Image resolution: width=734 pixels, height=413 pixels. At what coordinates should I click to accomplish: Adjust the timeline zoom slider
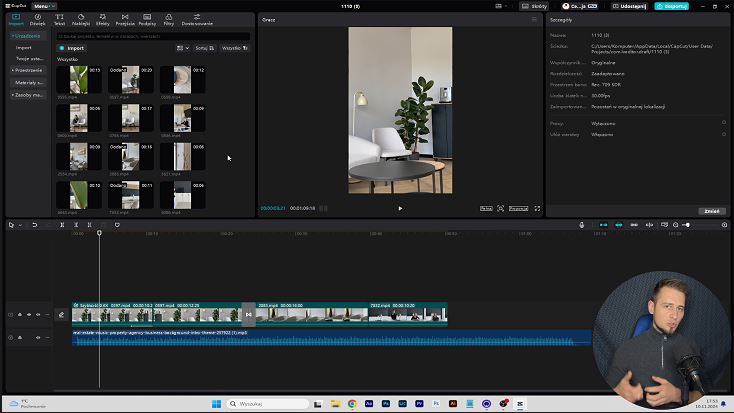click(x=686, y=225)
